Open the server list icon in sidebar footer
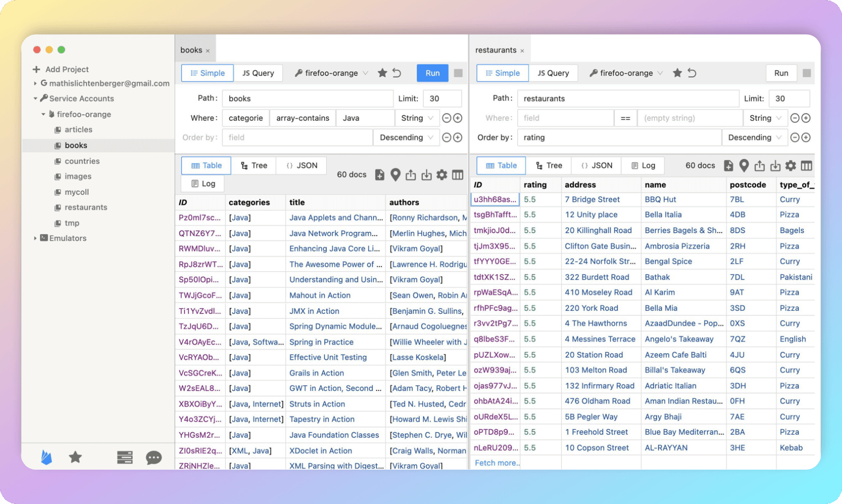 (x=125, y=457)
